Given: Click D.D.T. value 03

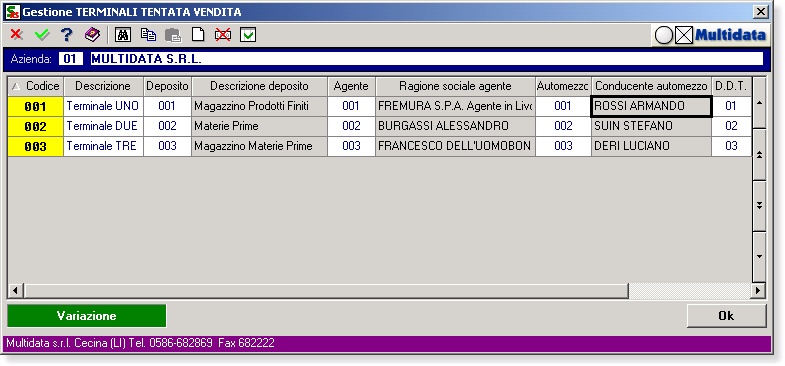Looking at the screenshot, I should pos(731,146).
